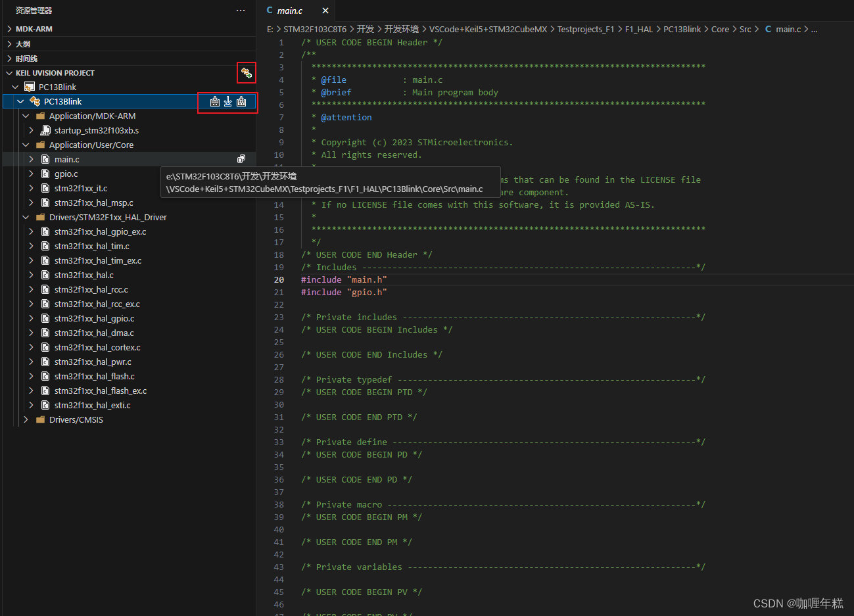Open stm32f1xx_hal_gpio_ex.c from the tree
Screen dimensions: 854x616
pyautogui.click(x=101, y=231)
